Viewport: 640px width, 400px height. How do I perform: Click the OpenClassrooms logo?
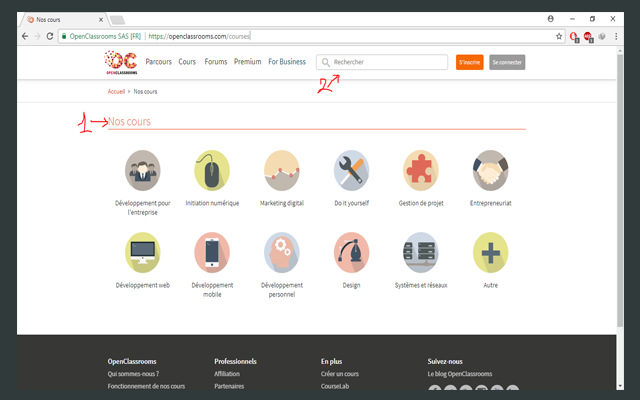[122, 63]
